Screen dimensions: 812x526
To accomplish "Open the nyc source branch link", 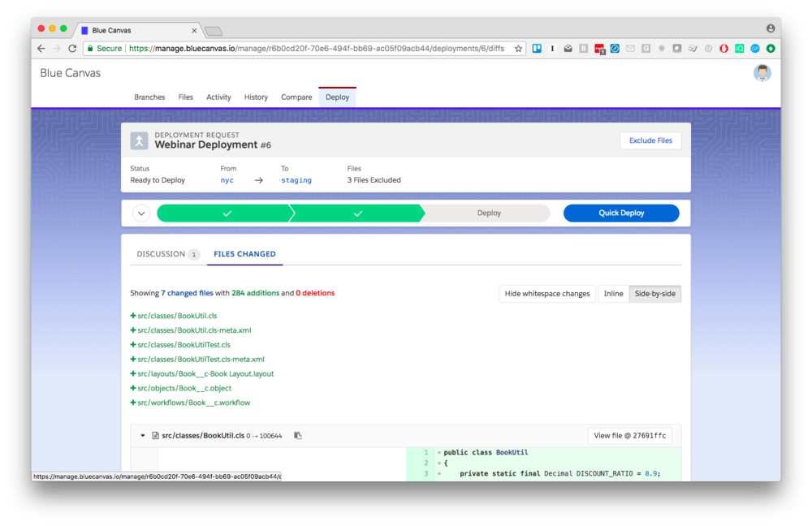I will click(x=227, y=180).
